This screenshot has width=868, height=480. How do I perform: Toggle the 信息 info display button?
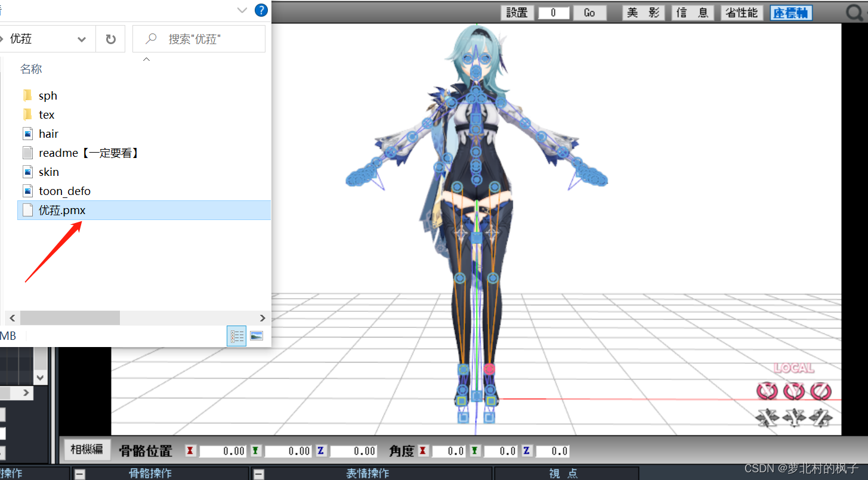[693, 13]
